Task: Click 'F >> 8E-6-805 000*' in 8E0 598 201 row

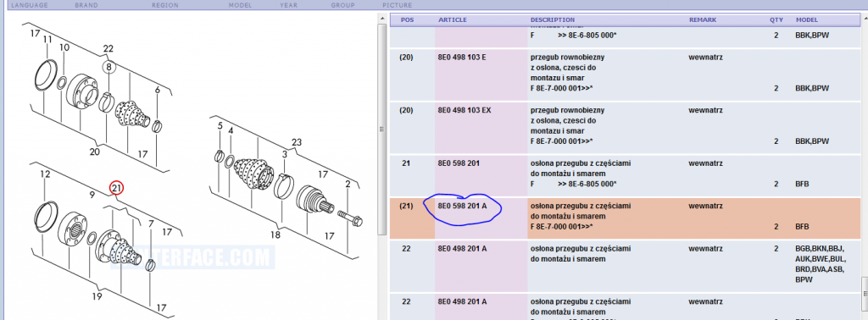Action: pos(573,184)
